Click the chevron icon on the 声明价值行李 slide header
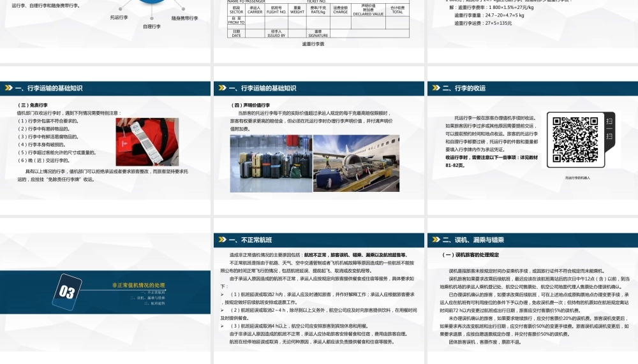The image size is (638, 364). pos(223,88)
